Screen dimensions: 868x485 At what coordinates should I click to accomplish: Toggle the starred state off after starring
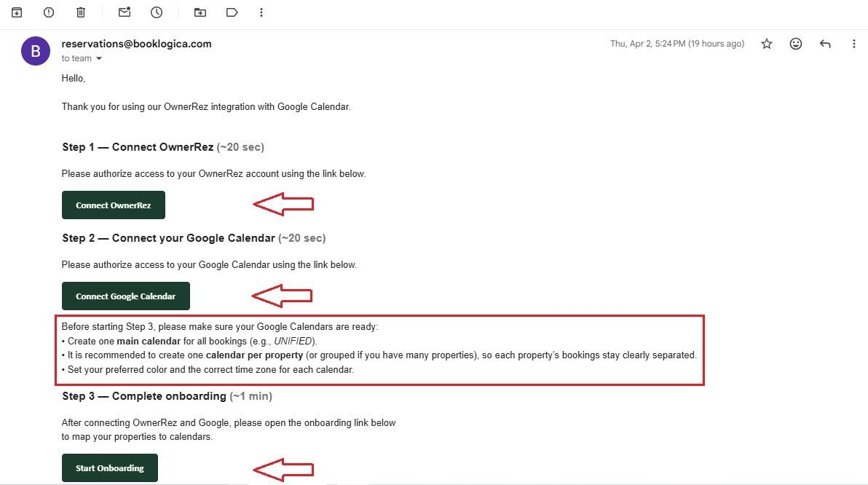tap(766, 44)
